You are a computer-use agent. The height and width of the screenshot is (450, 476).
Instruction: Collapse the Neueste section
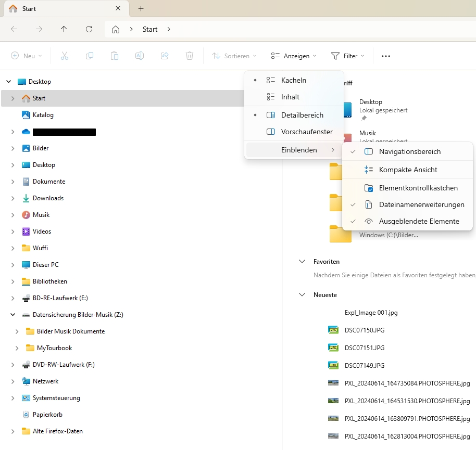pyautogui.click(x=302, y=295)
